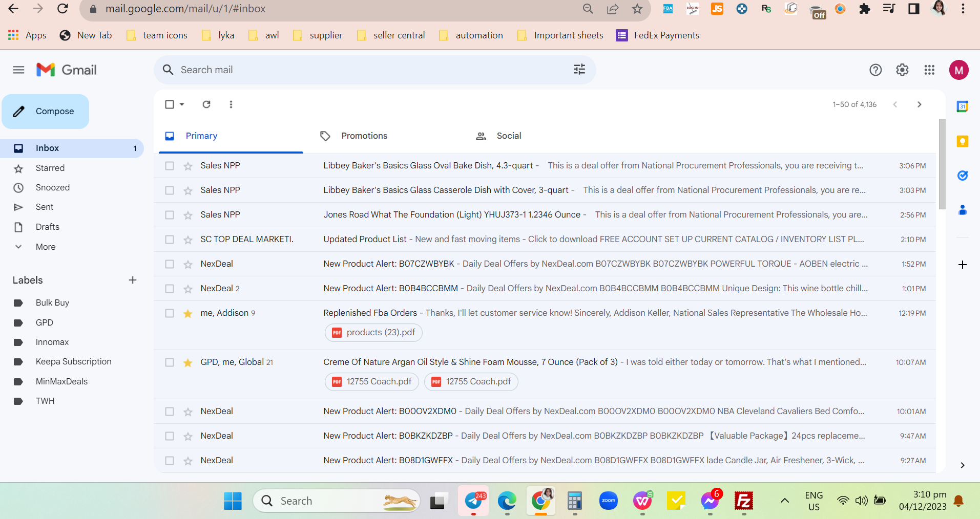Open Messenger from the taskbar
This screenshot has width=980, height=519.
click(x=710, y=501)
